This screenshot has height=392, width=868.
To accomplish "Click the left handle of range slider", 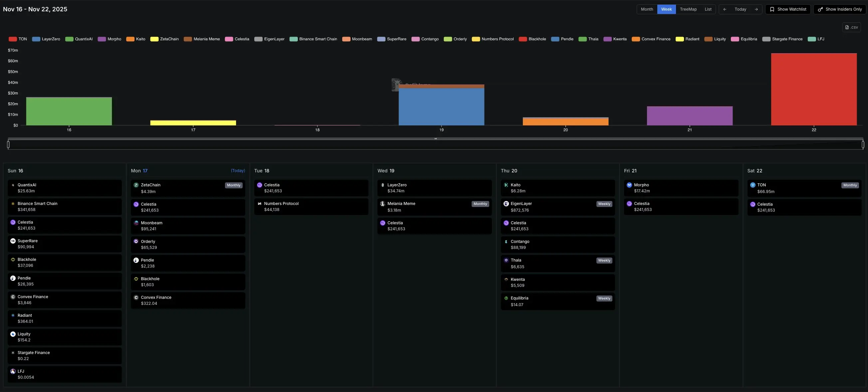I will (x=8, y=145).
